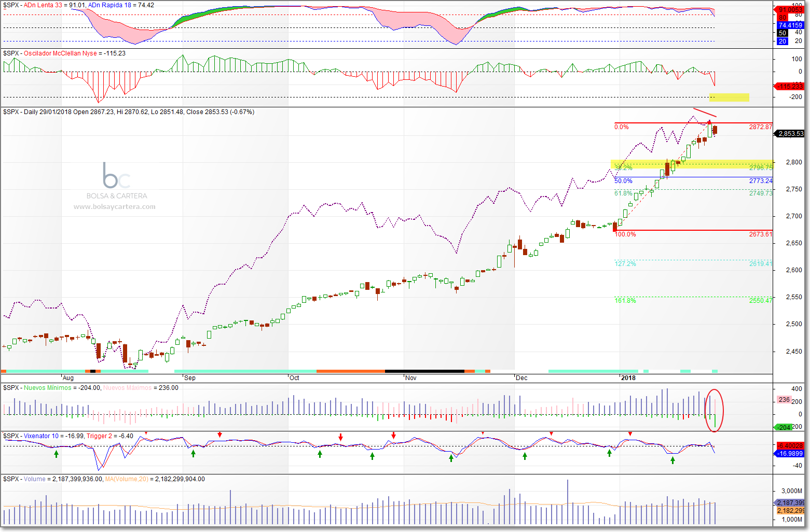Click the 'Volume = 2,187,399,936.00' label
Screen dimensions: 810x532
click(x=63, y=479)
